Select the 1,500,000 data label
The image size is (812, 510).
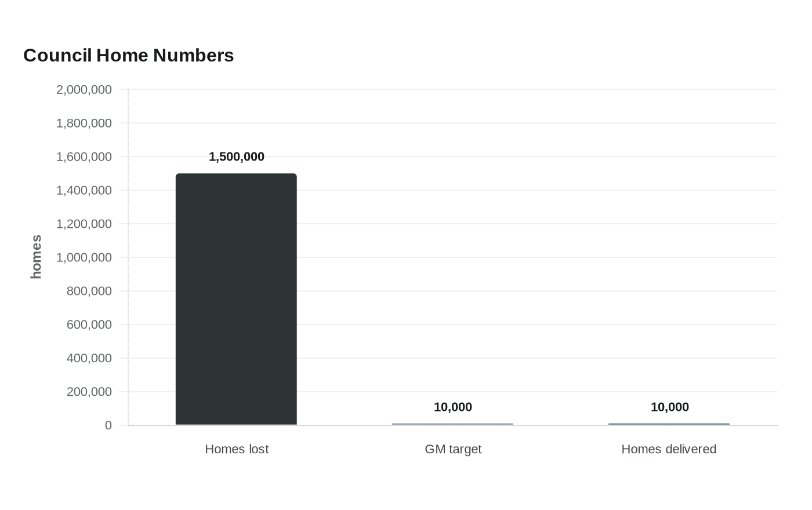click(237, 157)
